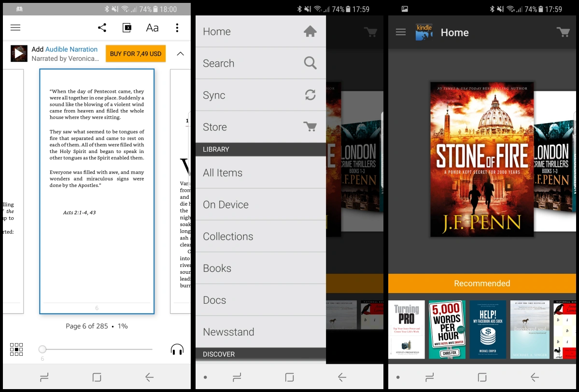Screen dimensions: 579x392
Task: Select the page 6 thumbnail
Action: tap(97, 191)
